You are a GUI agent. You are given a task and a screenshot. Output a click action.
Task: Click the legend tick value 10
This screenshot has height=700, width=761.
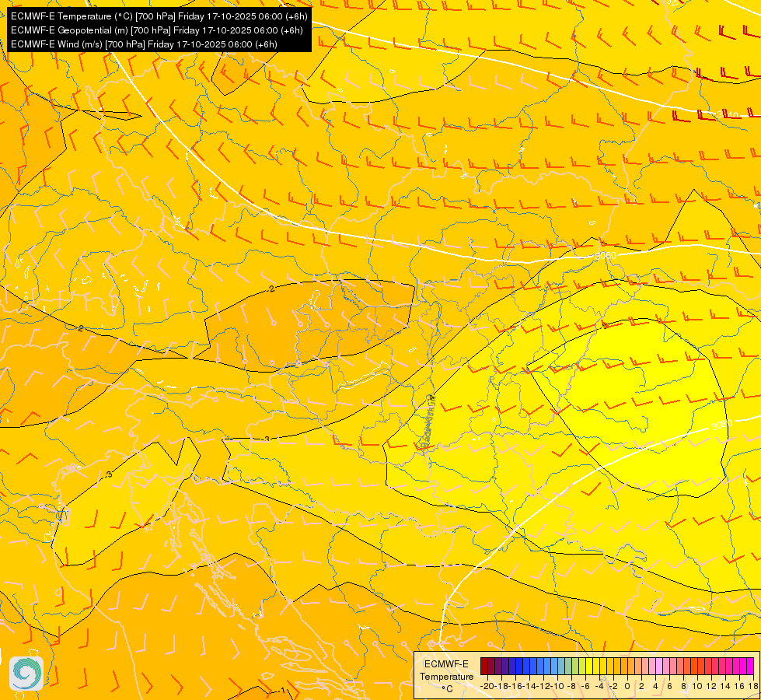697,687
